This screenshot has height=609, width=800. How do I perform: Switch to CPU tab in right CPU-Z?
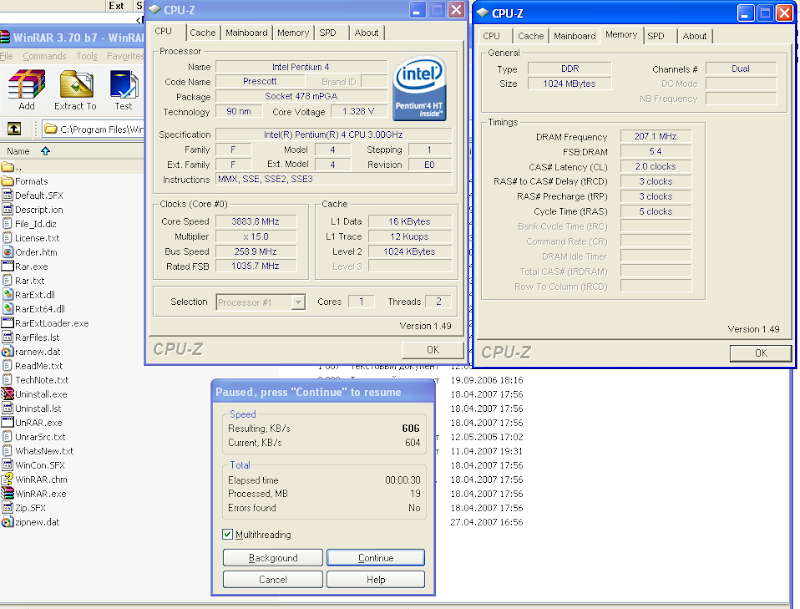tap(491, 36)
